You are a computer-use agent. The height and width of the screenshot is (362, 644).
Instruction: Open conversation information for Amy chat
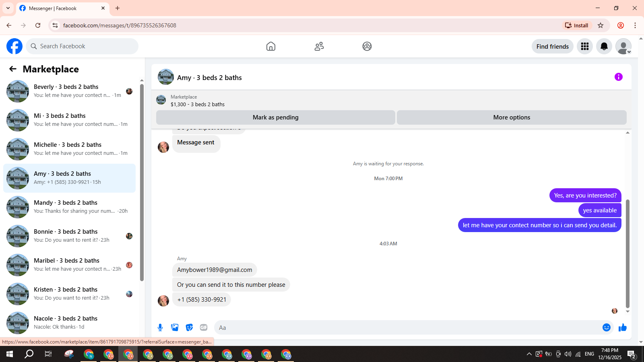pos(619,77)
